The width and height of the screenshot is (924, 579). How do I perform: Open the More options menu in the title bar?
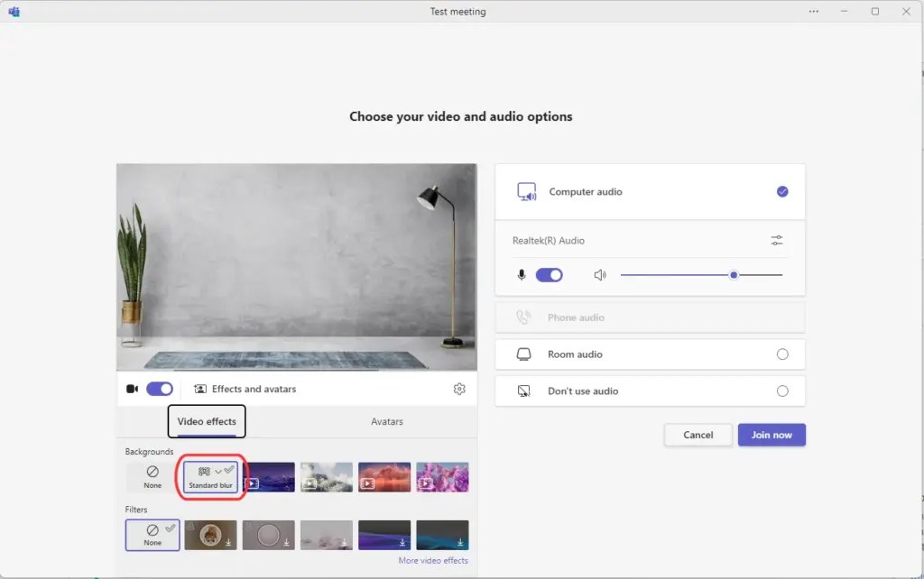[813, 12]
